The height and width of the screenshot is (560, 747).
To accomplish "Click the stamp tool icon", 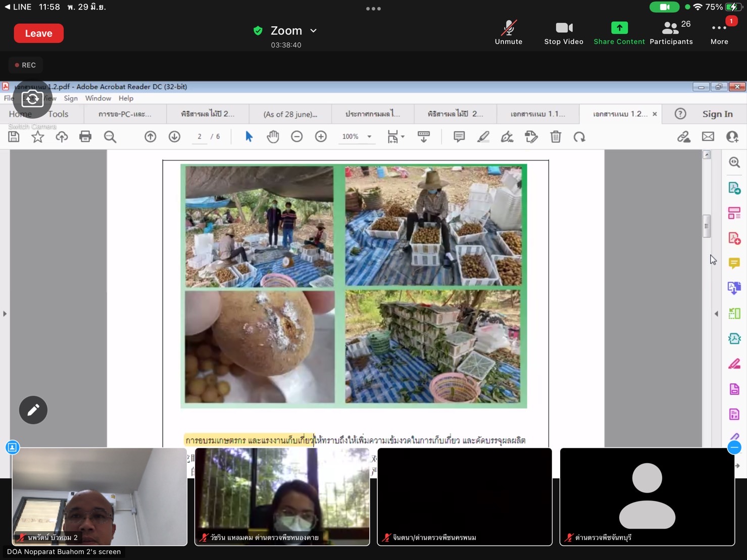I will 531,137.
